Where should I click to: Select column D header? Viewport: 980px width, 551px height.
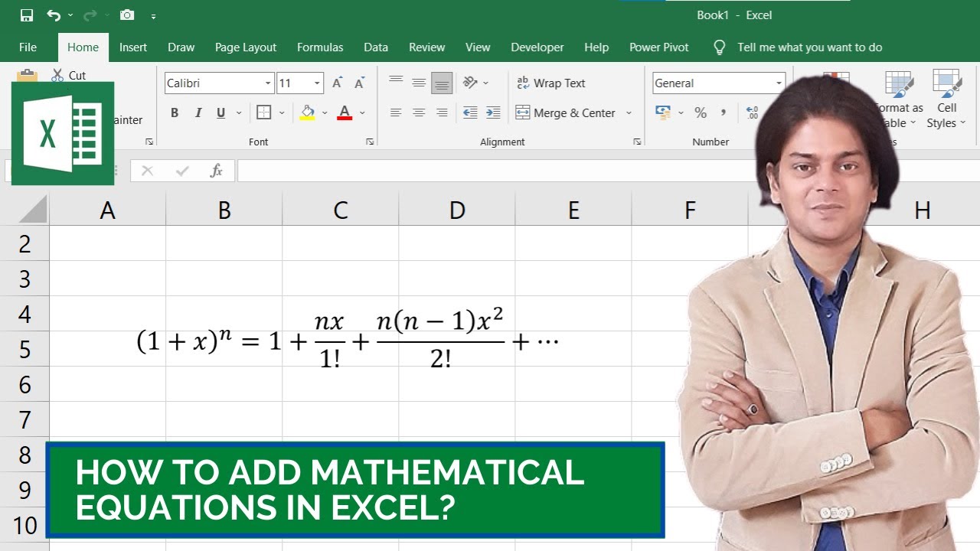click(457, 210)
